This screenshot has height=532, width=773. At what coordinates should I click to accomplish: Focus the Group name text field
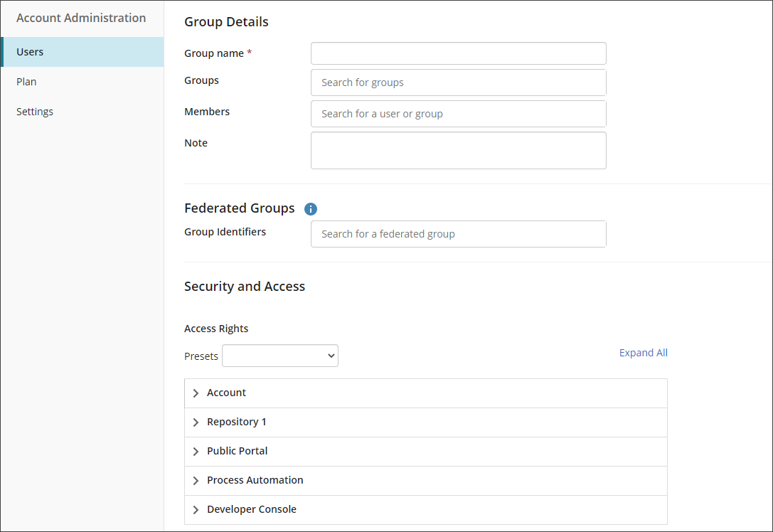pos(458,53)
